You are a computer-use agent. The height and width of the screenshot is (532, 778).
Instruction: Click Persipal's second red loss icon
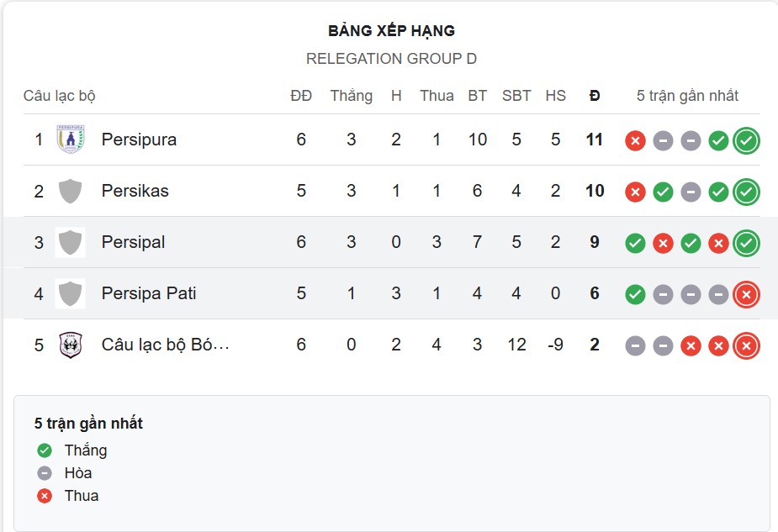coord(718,243)
